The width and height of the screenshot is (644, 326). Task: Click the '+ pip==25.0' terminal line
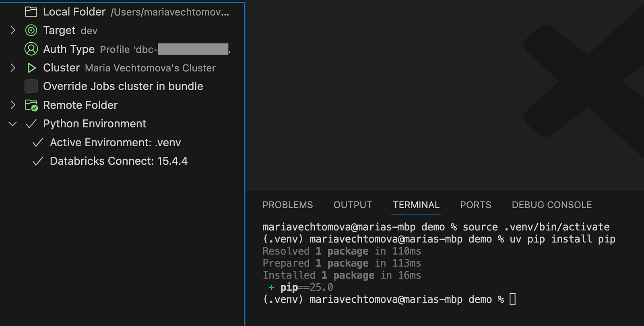(301, 287)
